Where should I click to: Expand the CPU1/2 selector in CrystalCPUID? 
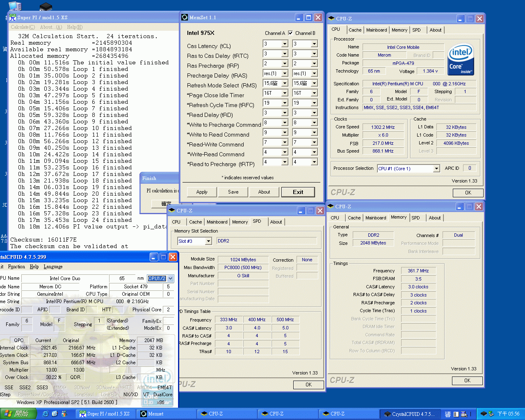coord(171,278)
